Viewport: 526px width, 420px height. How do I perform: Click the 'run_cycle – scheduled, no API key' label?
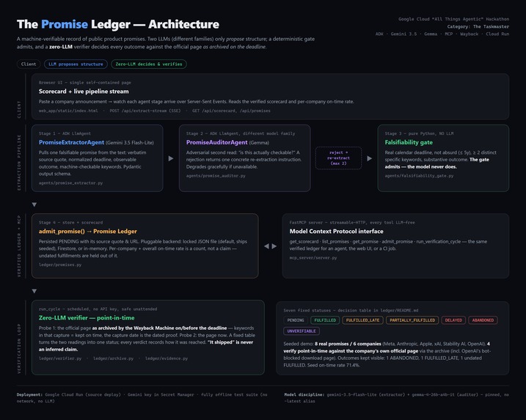[98, 309]
